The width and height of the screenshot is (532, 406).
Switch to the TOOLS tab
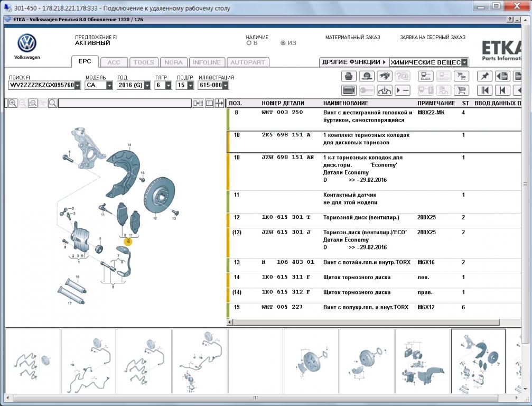pos(144,62)
